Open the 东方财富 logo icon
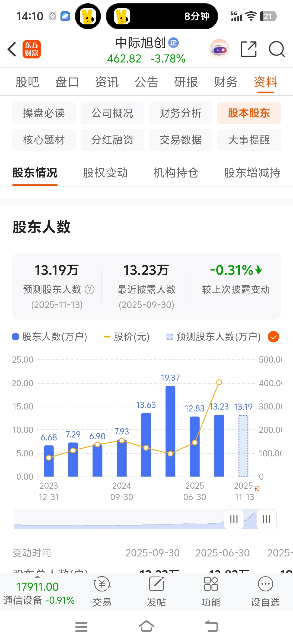Viewport: 293px width, 644px height. [32, 49]
